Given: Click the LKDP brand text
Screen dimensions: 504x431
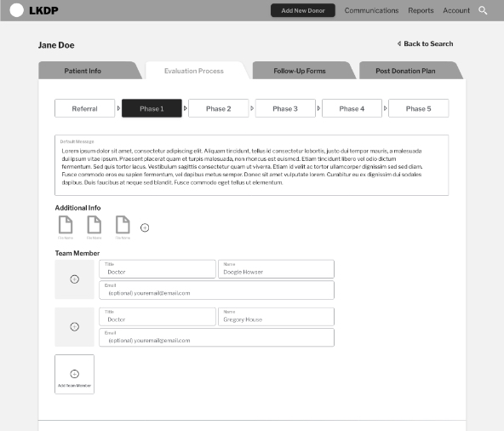Looking at the screenshot, I should tap(43, 10).
